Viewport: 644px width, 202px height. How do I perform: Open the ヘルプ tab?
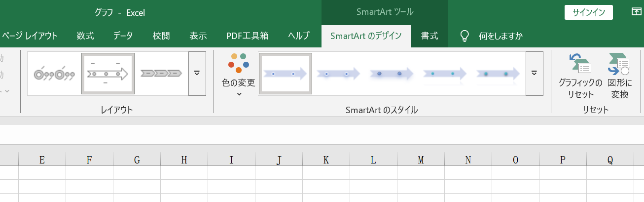pyautogui.click(x=299, y=36)
